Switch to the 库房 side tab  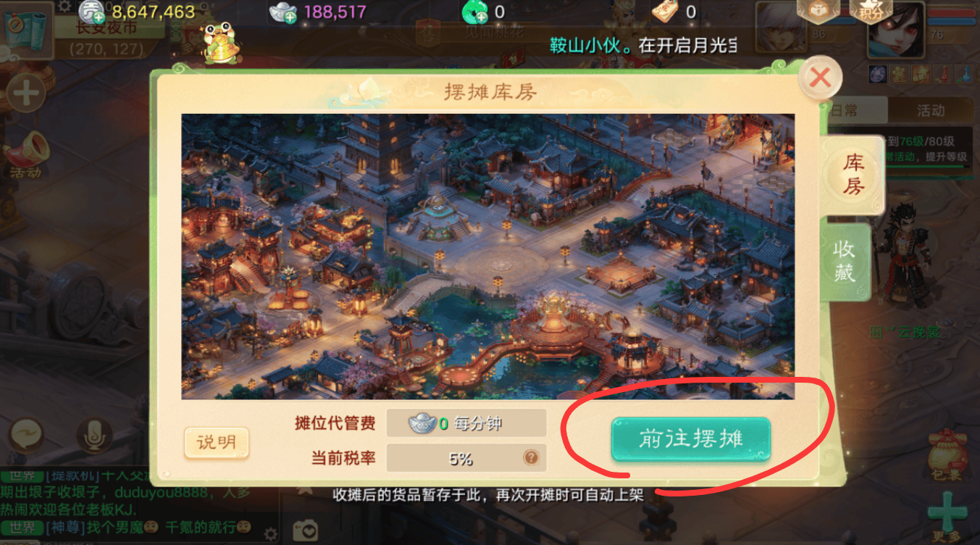pos(853,174)
